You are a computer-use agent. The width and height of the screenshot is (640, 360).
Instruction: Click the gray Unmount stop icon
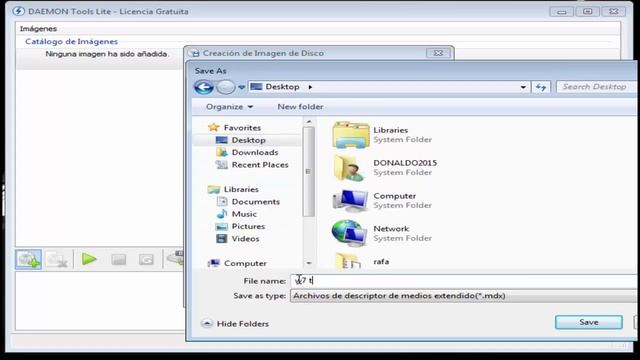(118, 259)
